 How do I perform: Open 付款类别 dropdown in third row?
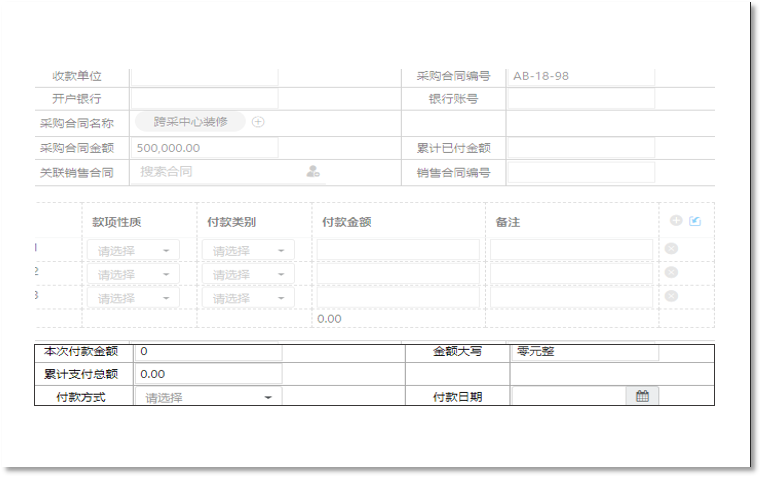pos(248,298)
